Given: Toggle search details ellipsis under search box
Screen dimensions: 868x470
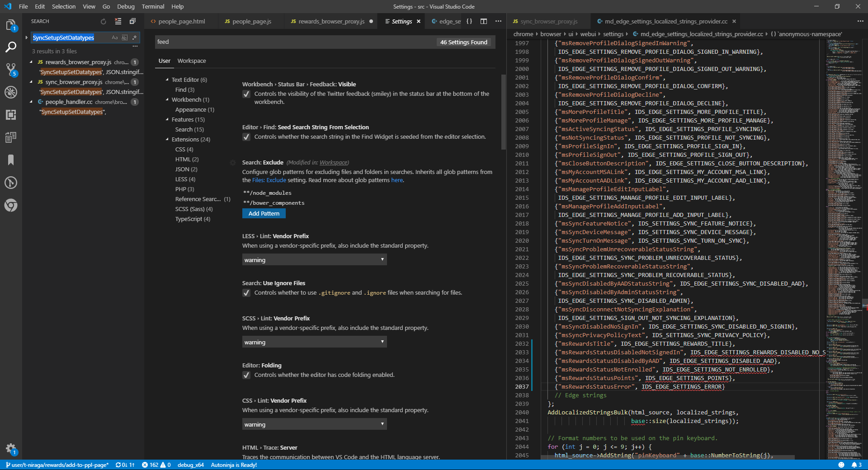Looking at the screenshot, I should (135, 46).
